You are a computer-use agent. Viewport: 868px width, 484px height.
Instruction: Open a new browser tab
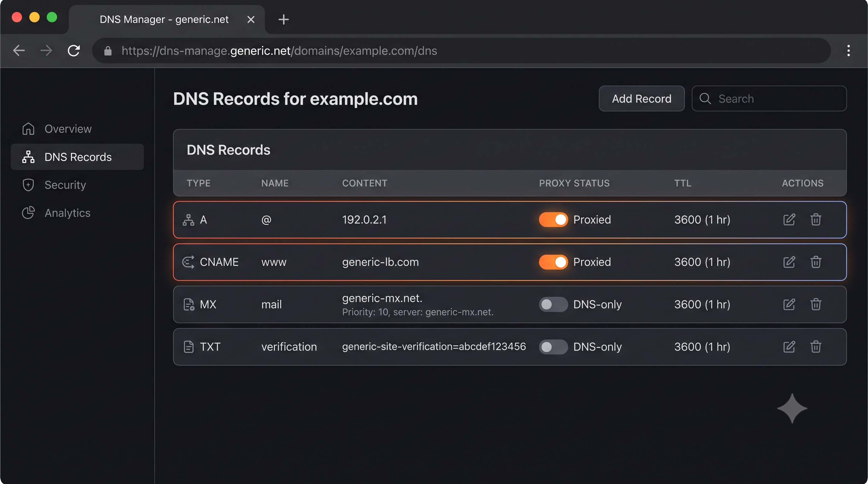pyautogui.click(x=284, y=20)
